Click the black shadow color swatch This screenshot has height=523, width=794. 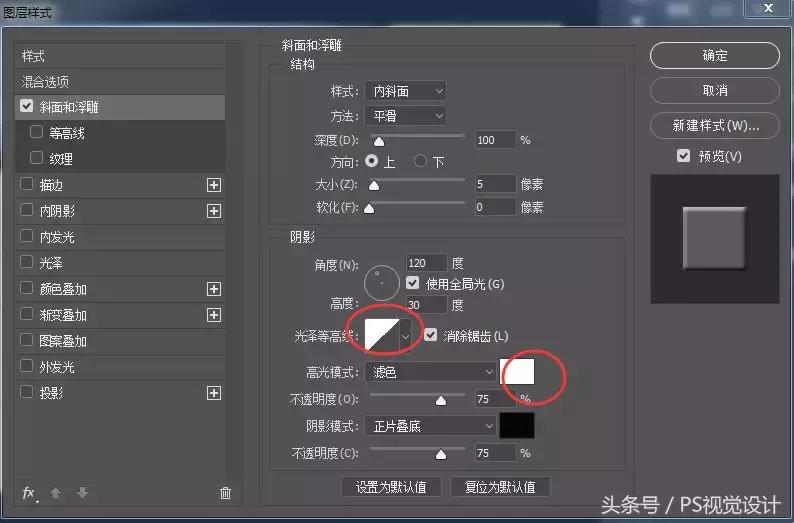(x=517, y=425)
